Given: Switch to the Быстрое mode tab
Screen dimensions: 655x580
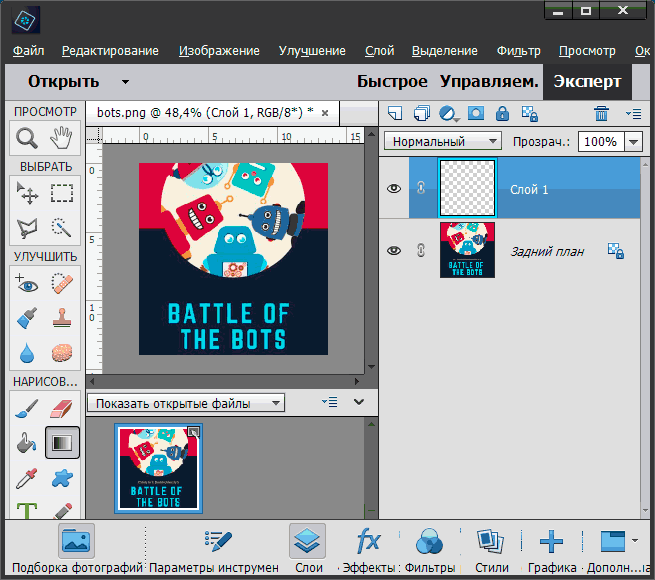Looking at the screenshot, I should pyautogui.click(x=392, y=82).
